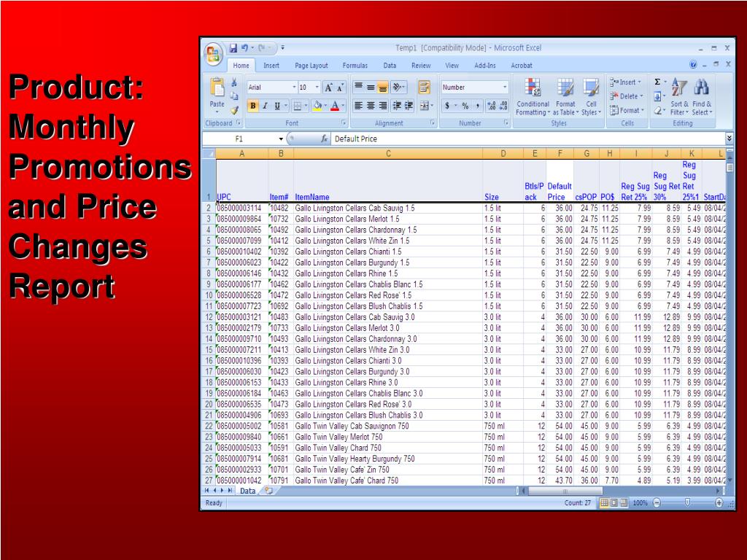Toggle Wrap Text
The height and width of the screenshot is (560, 747).
click(424, 87)
